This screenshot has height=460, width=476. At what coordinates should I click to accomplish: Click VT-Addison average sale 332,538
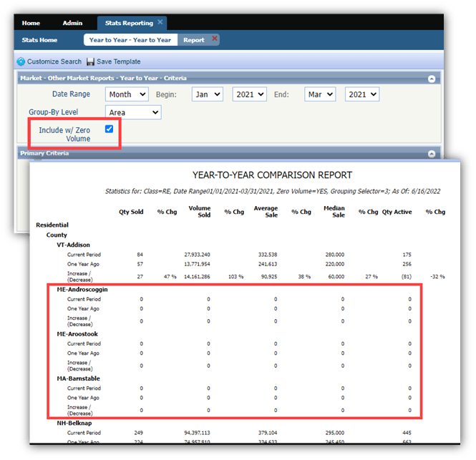coord(268,255)
